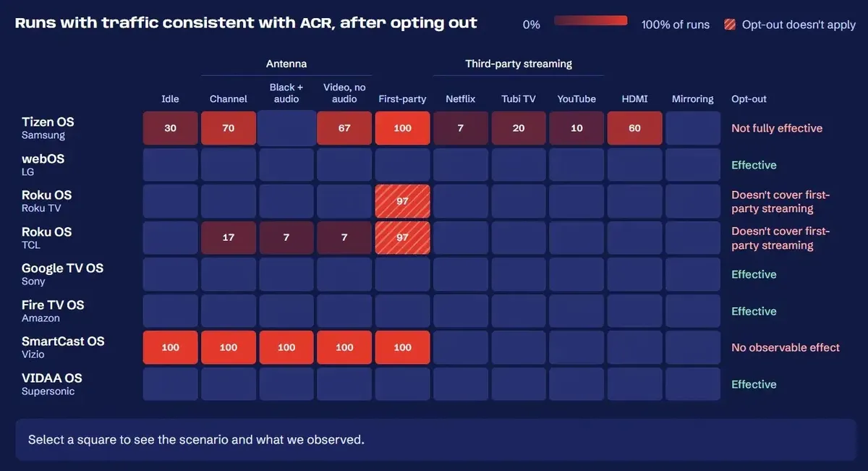The height and width of the screenshot is (471, 868).
Task: Select the TCL First-party hatched 97 square
Action: pyautogui.click(x=403, y=237)
